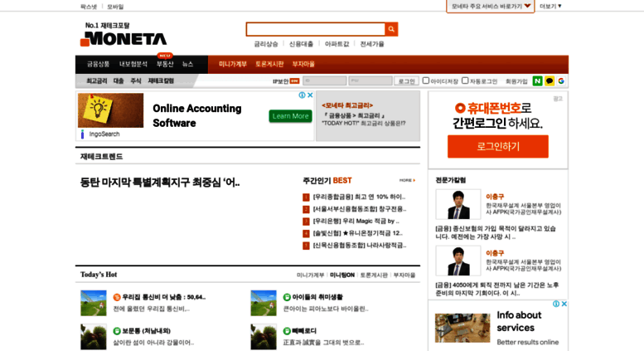Click rank 5 badge beside 신목신용협동조합
644x351 pixels.
click(x=306, y=246)
